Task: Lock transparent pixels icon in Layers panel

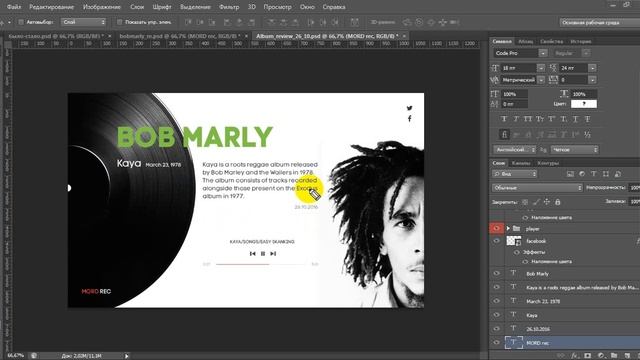Action: (x=525, y=202)
